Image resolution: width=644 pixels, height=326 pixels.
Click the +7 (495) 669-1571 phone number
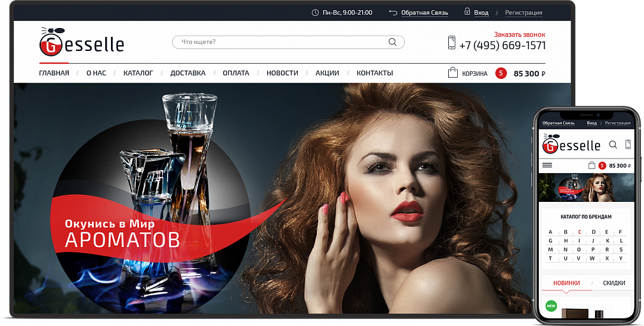pyautogui.click(x=502, y=45)
